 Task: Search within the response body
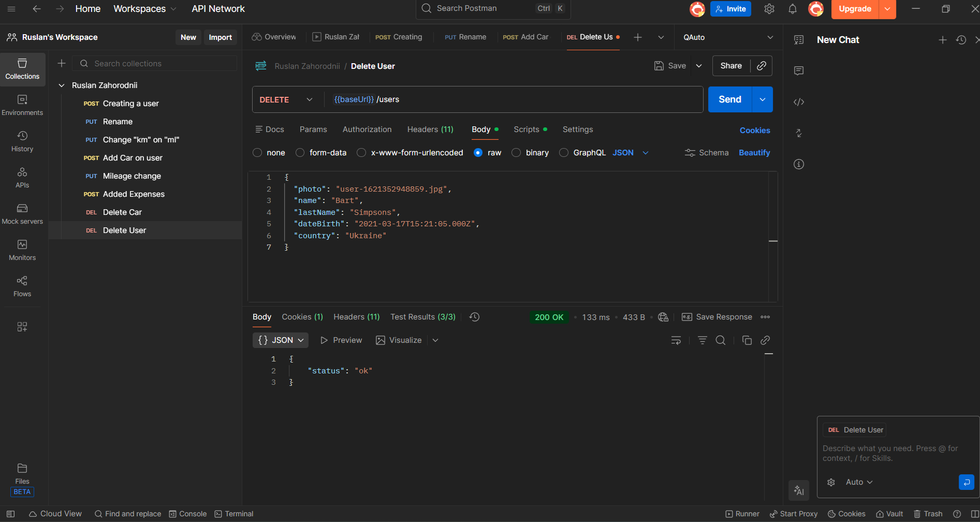point(720,340)
